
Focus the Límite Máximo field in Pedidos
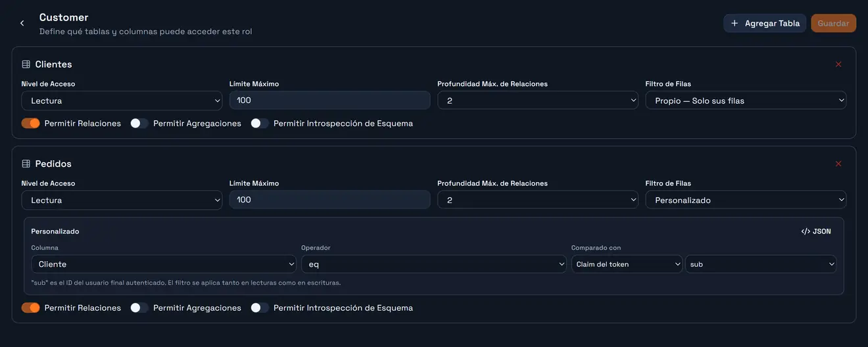329,200
